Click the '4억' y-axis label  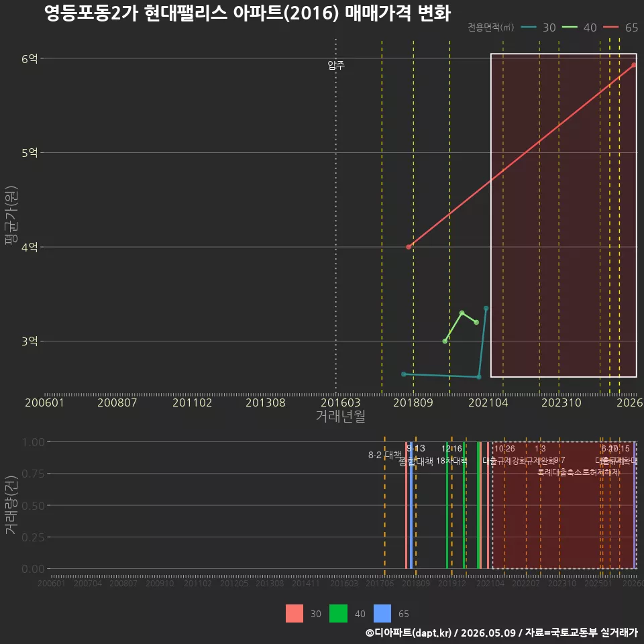tap(30, 248)
